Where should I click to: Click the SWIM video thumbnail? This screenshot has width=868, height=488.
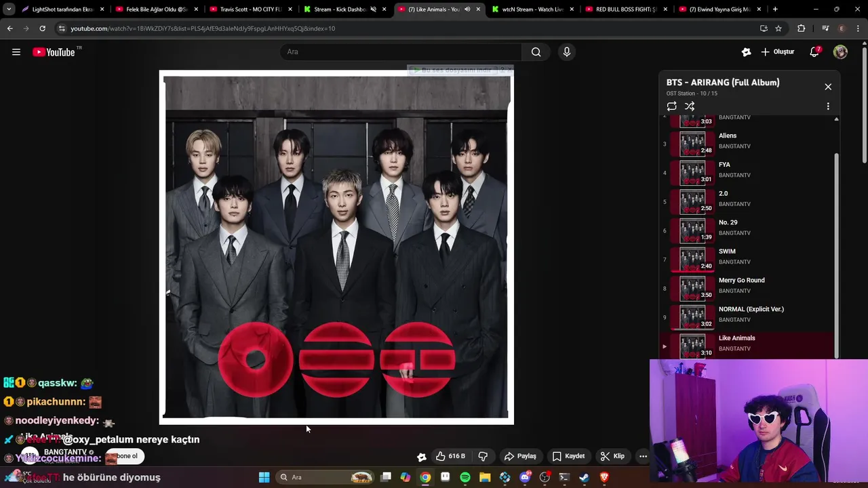pos(692,259)
